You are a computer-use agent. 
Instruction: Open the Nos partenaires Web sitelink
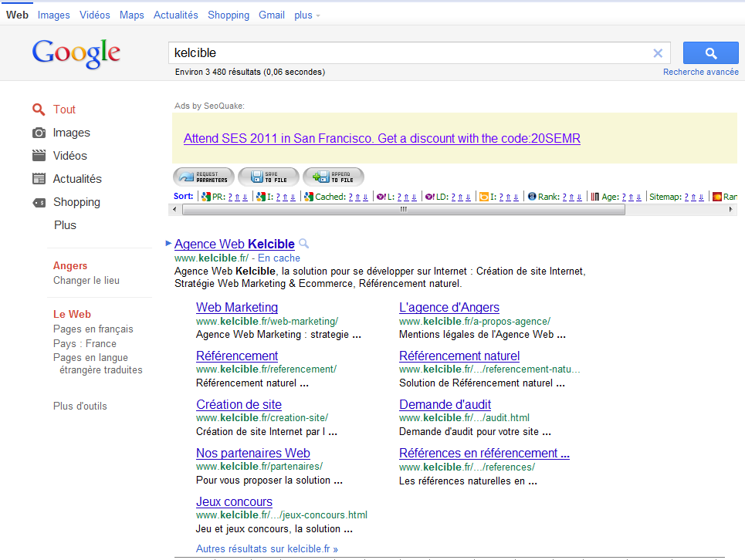(253, 454)
